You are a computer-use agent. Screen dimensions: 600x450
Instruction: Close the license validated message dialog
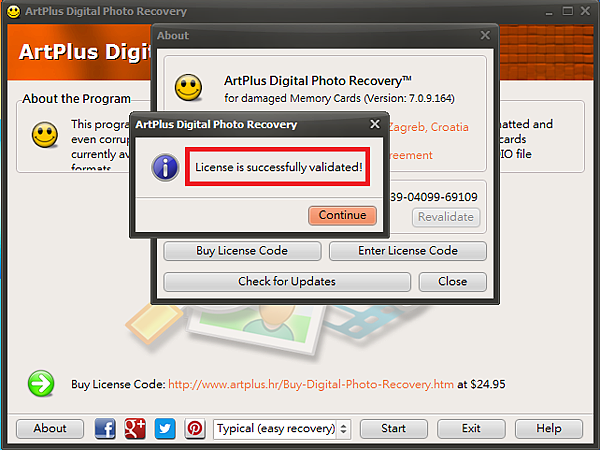[x=375, y=124]
